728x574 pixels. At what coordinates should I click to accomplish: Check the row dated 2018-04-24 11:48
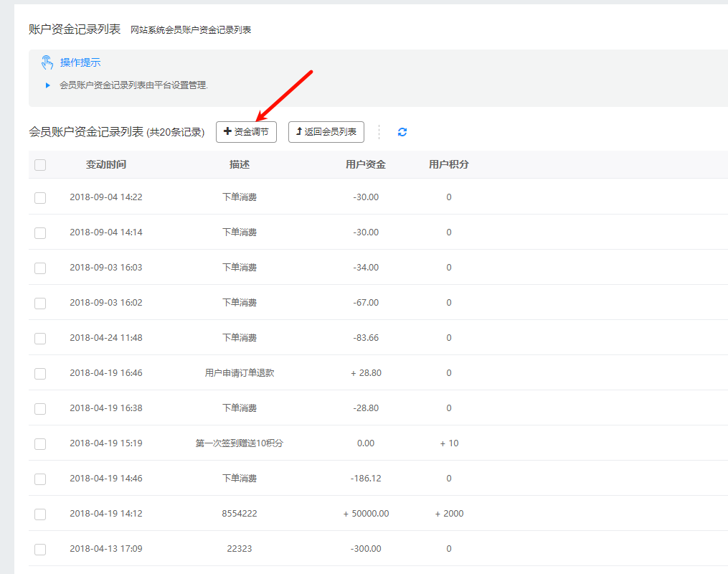coord(40,338)
